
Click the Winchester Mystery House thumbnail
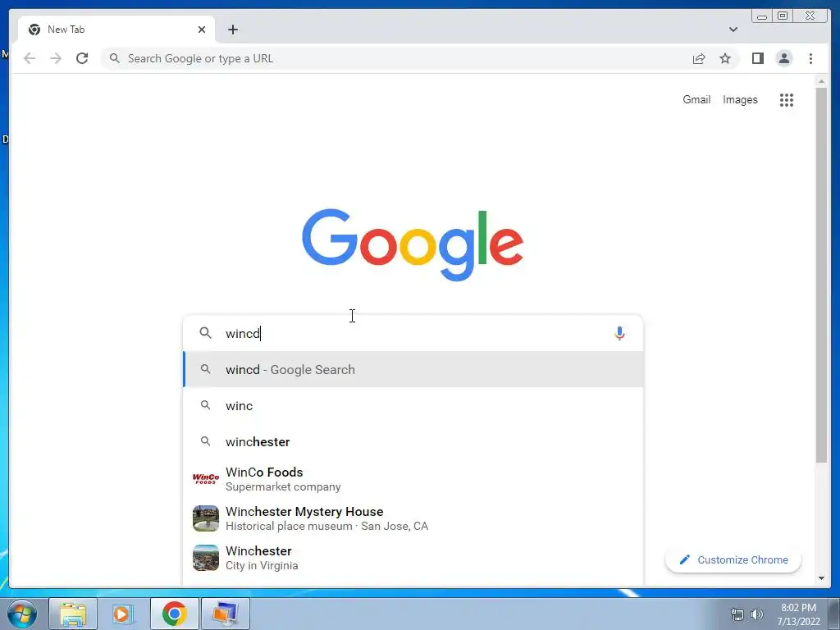coord(206,518)
